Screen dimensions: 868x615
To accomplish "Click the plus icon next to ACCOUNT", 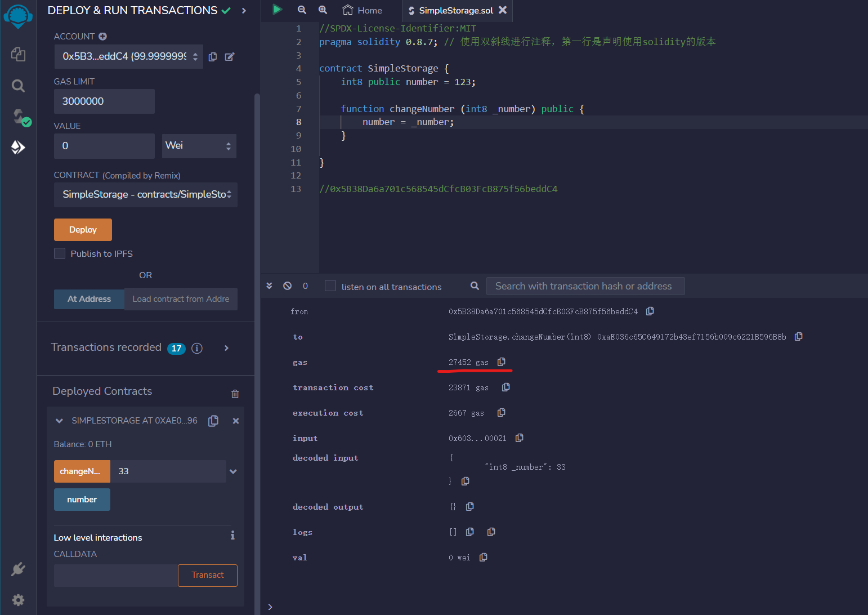I will click(102, 36).
